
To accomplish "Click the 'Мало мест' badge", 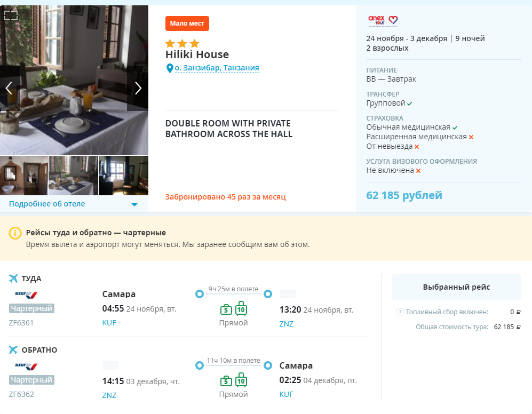I will [187, 23].
